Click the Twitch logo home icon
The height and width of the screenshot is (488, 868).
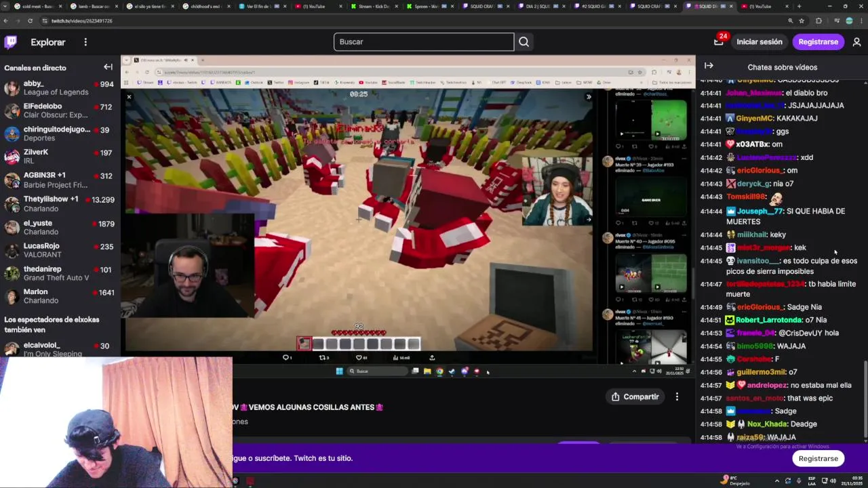click(11, 42)
